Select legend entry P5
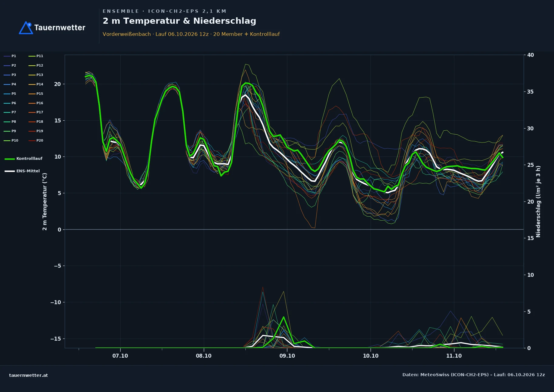Image resolution: width=554 pixels, height=392 pixels. point(10,94)
